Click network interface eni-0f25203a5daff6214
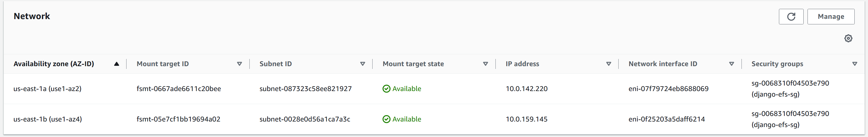The width and height of the screenshot is (868, 137). coord(667,119)
